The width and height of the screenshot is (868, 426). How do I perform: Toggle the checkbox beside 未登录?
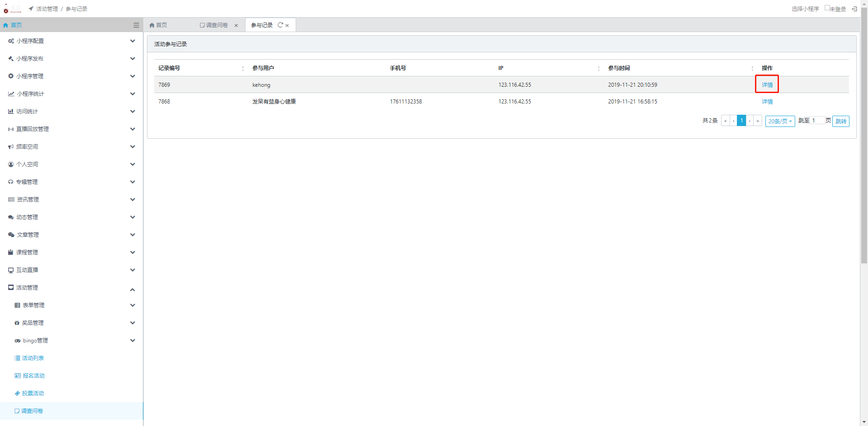[x=827, y=8]
